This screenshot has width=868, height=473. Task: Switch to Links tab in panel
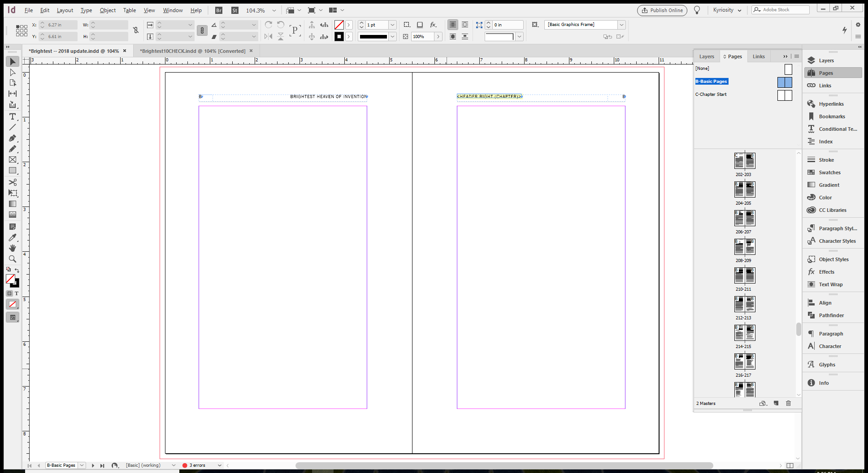point(759,56)
